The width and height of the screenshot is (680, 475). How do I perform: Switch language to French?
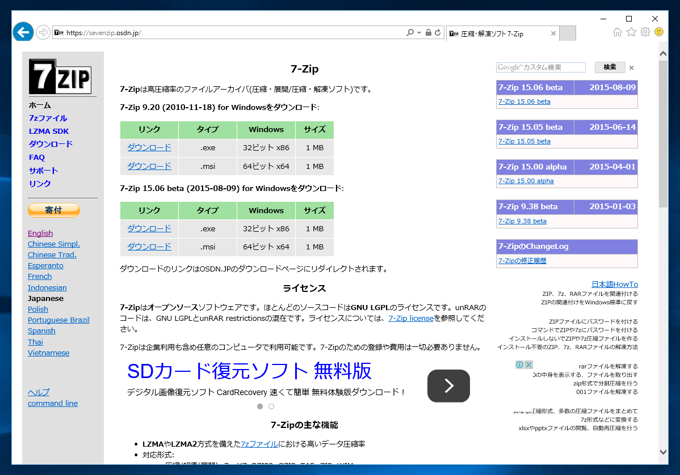coord(40,276)
